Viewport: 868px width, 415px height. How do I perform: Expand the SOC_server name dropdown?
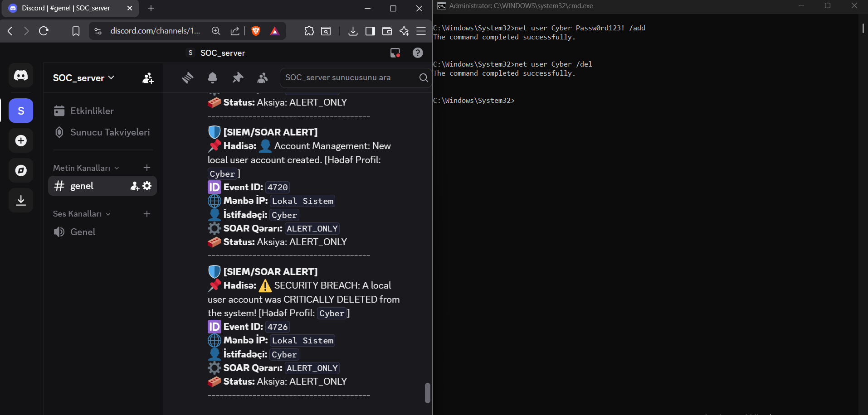click(83, 78)
